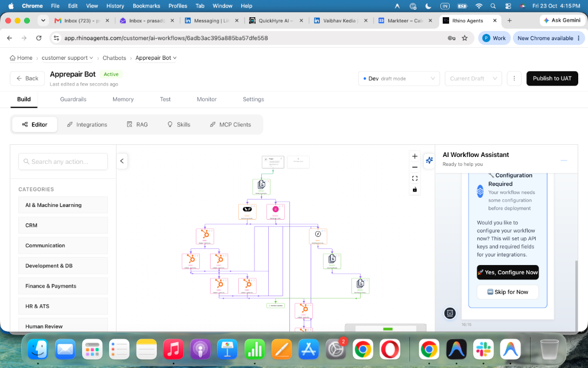Switch to the Guardrails tab
The width and height of the screenshot is (588, 368).
tap(73, 99)
